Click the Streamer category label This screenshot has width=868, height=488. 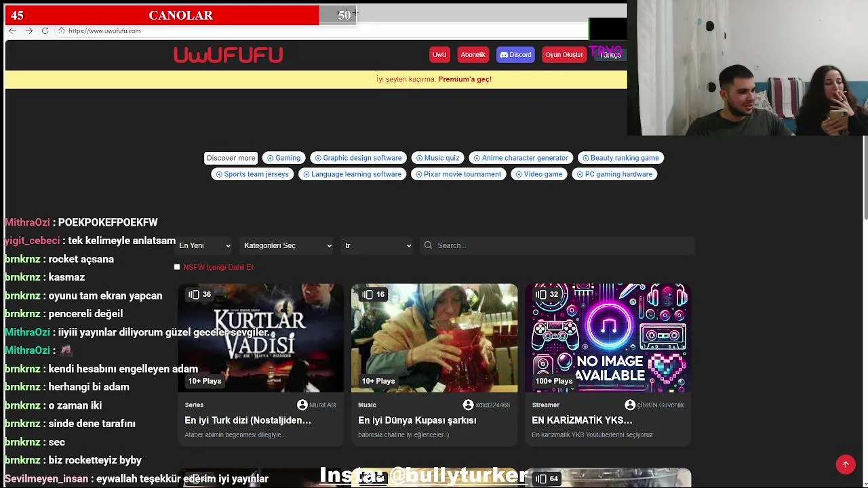click(x=545, y=405)
